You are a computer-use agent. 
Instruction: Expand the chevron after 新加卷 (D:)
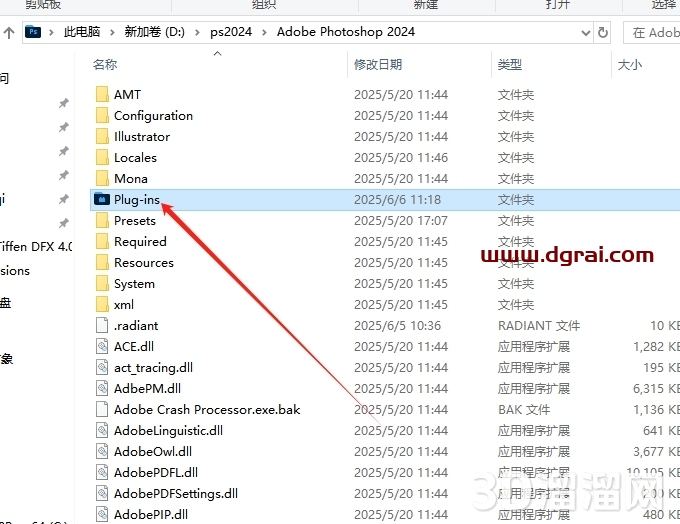coord(197,33)
